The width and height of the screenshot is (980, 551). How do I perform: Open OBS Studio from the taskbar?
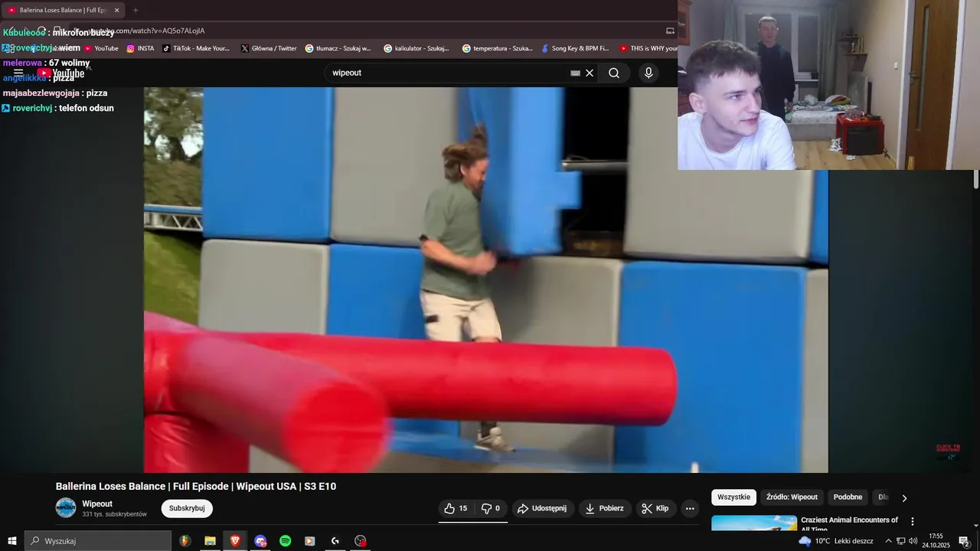(361, 541)
